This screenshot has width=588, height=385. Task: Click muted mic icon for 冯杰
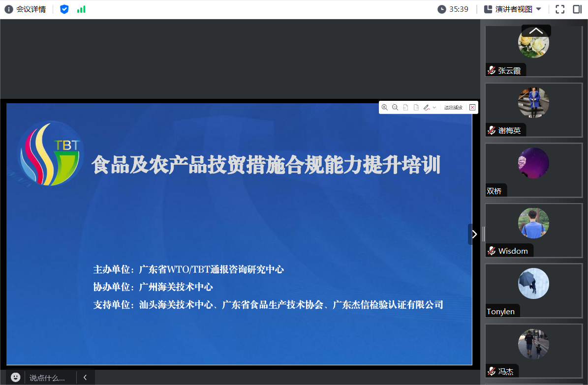pos(492,372)
